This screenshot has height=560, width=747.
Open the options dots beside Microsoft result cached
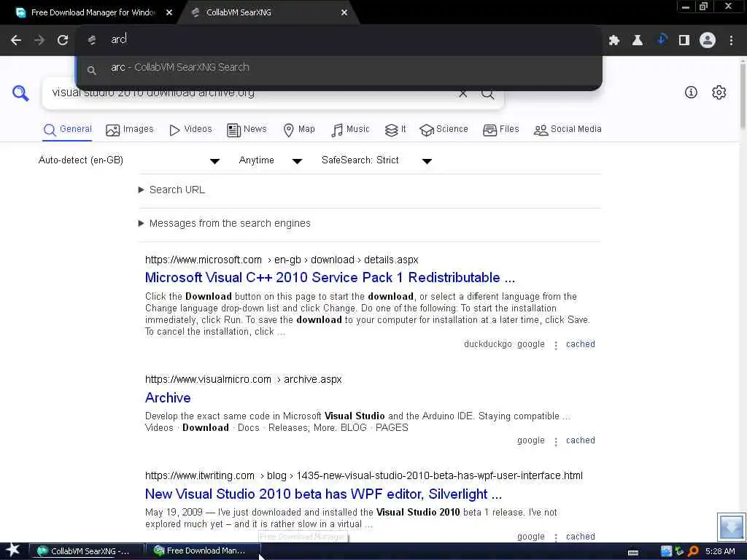click(555, 345)
